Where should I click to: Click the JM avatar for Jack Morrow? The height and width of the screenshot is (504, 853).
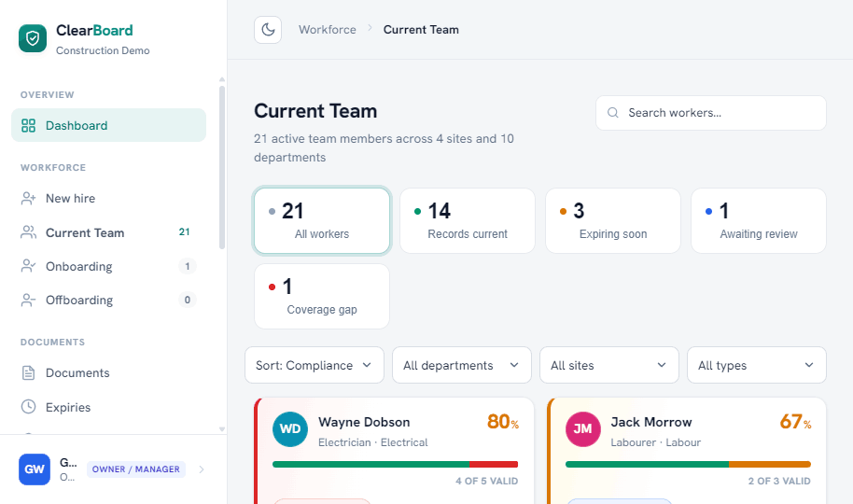(583, 429)
